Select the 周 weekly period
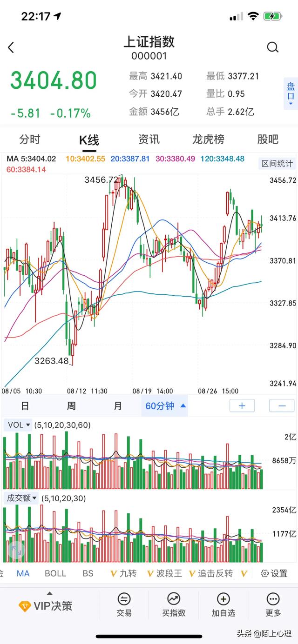The width and height of the screenshot is (298, 644). coord(71,406)
